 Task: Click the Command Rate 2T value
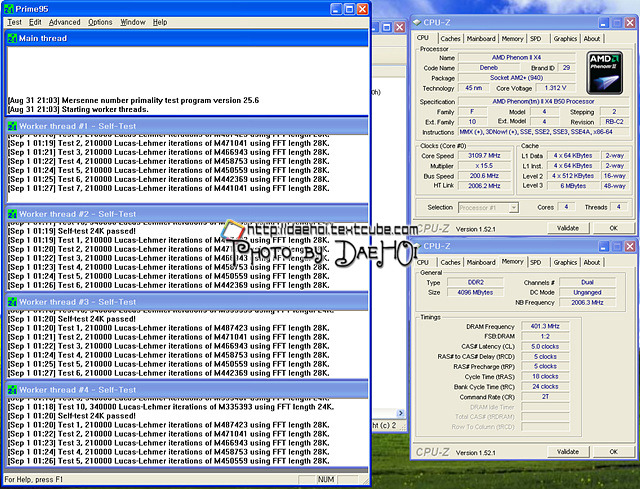(545, 397)
